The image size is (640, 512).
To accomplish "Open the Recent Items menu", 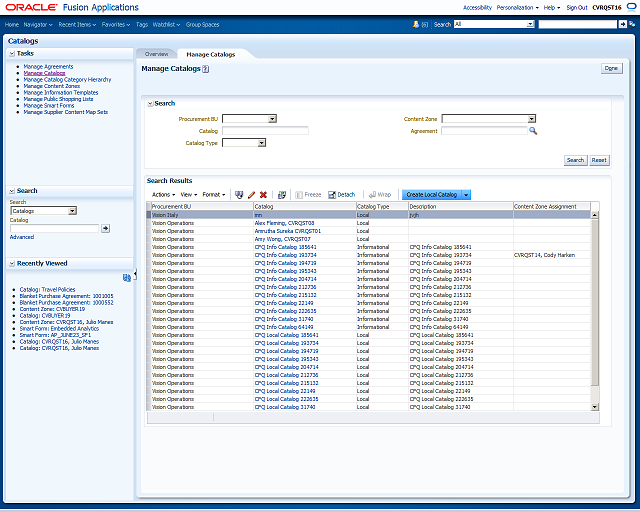I will point(78,25).
